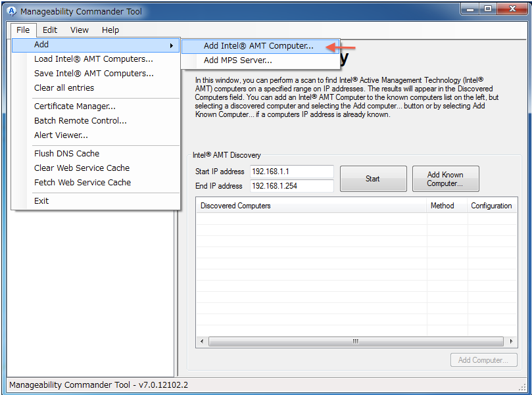Viewport: 532px width, 395px height.
Task: Open the Edit menu
Action: (x=50, y=30)
